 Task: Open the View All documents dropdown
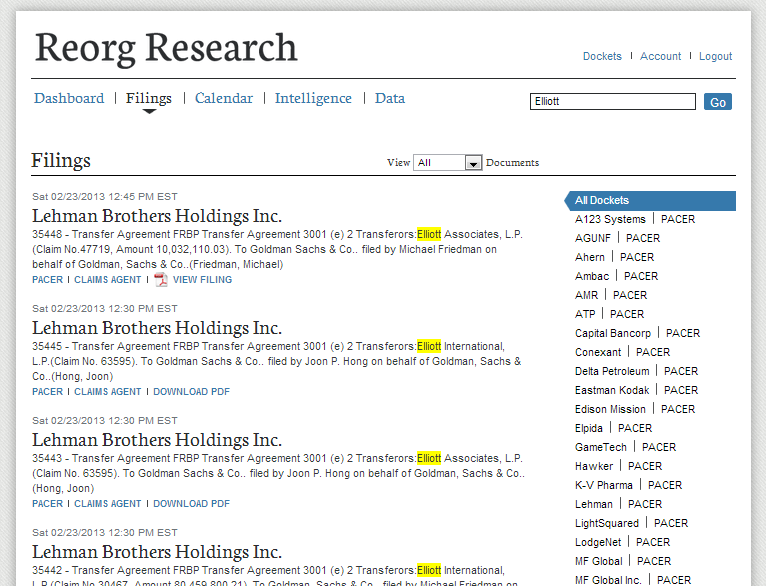click(448, 162)
